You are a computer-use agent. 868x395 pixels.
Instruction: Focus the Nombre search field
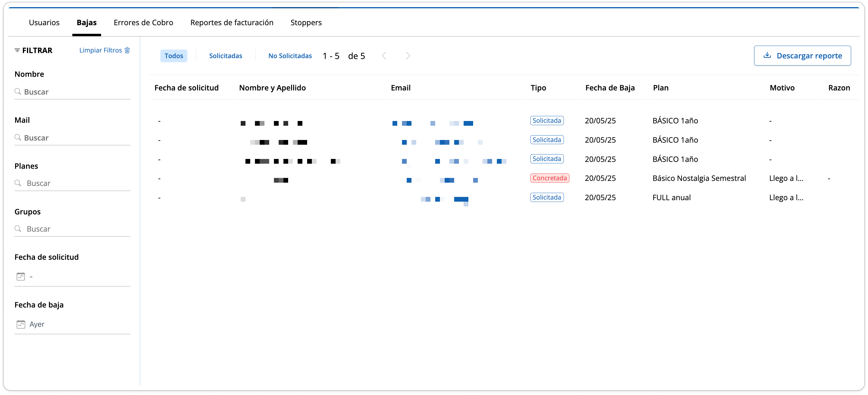[x=72, y=92]
